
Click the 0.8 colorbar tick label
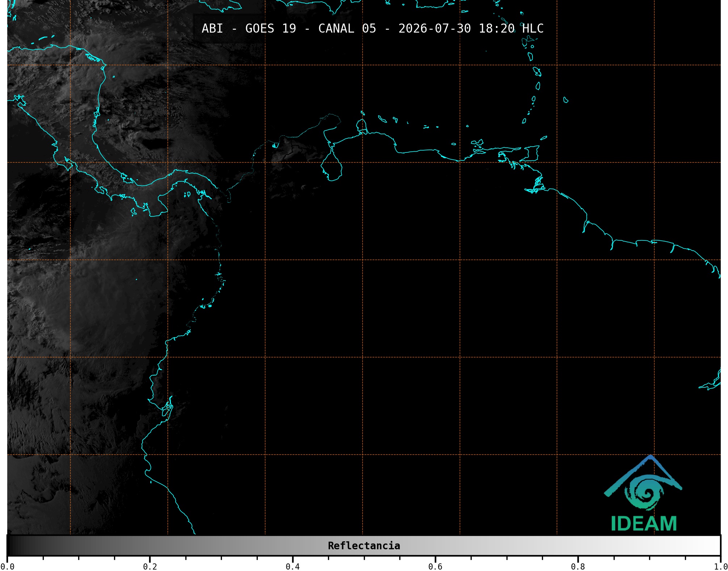[x=578, y=566]
